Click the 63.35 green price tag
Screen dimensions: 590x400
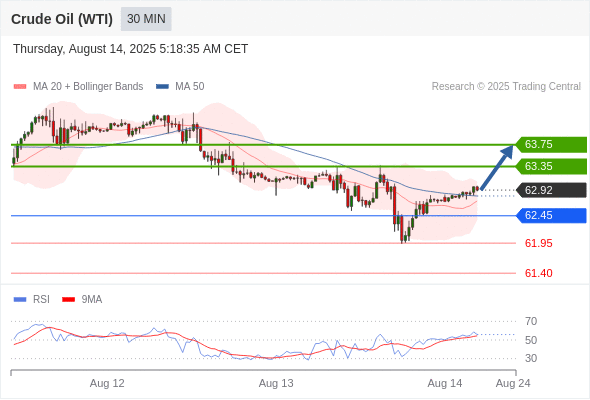tap(551, 166)
